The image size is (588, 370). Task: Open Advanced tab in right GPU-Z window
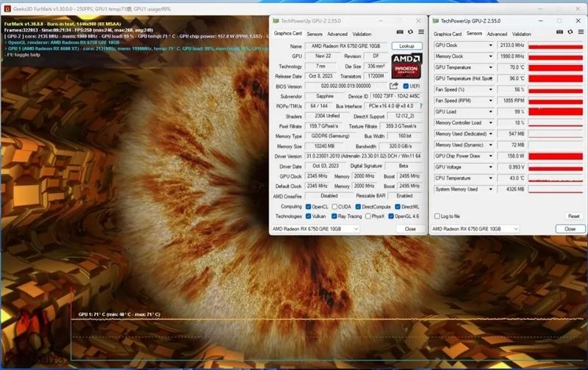(x=497, y=34)
